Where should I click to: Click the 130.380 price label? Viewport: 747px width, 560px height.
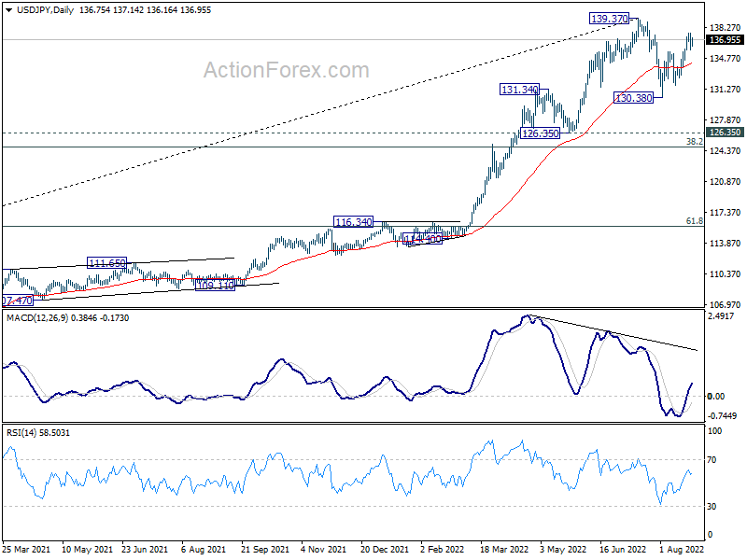point(633,98)
